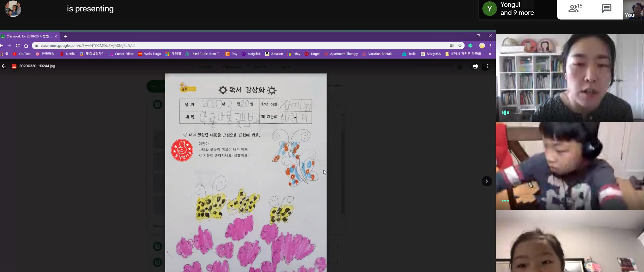Open the YouTube bookmark
Screen dimensions: 644x272
coord(22,54)
